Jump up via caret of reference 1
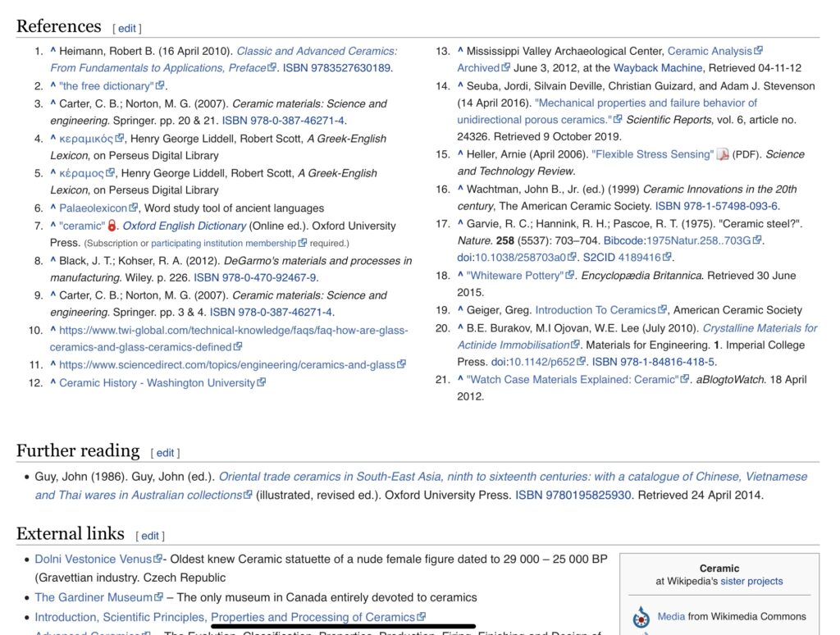This screenshot has width=840, height=635. [53, 51]
